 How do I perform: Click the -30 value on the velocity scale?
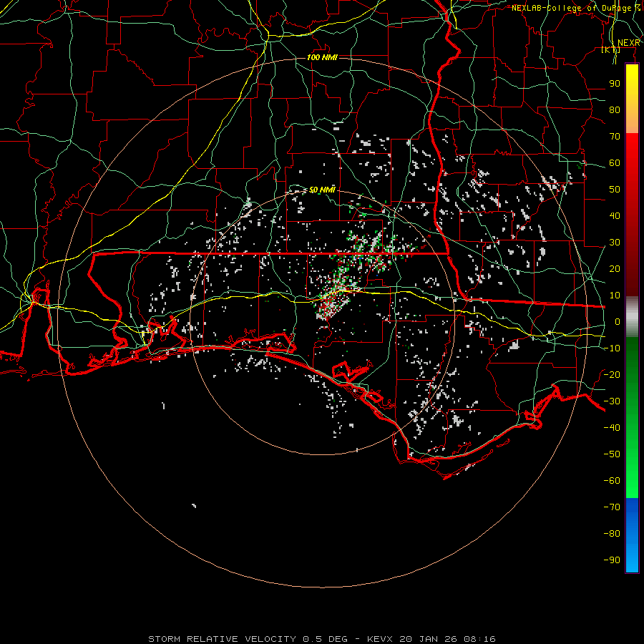612,401
